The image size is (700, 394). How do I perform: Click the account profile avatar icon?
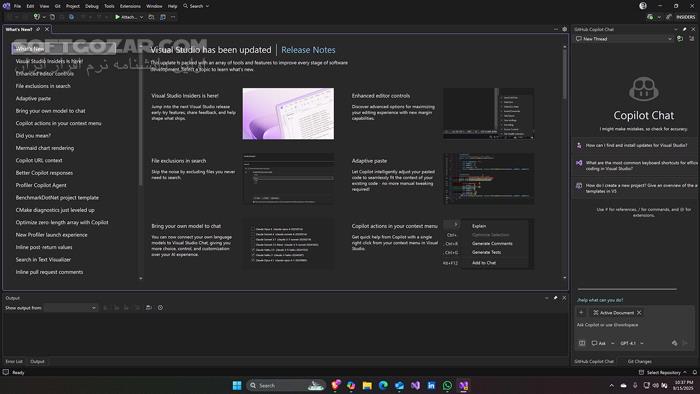point(643,6)
